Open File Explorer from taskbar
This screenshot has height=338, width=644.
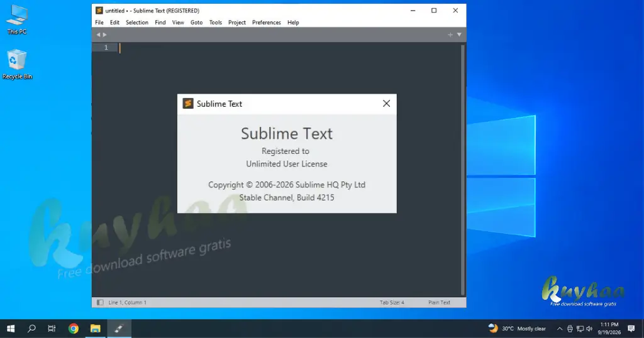(x=96, y=329)
